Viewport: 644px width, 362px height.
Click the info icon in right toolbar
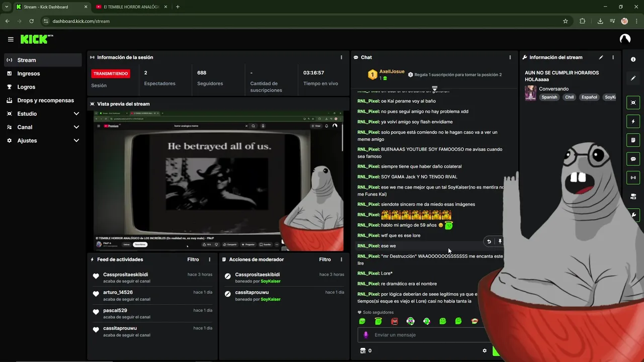point(633,59)
